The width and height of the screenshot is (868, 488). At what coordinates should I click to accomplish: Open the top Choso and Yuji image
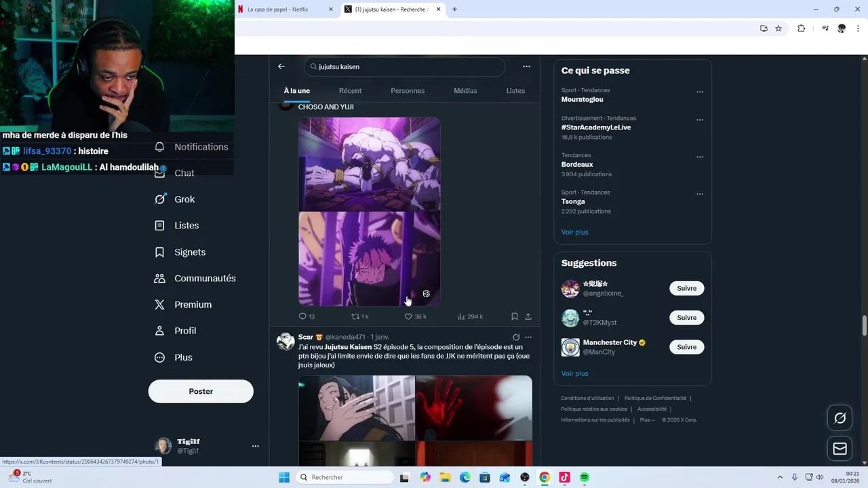pos(370,164)
